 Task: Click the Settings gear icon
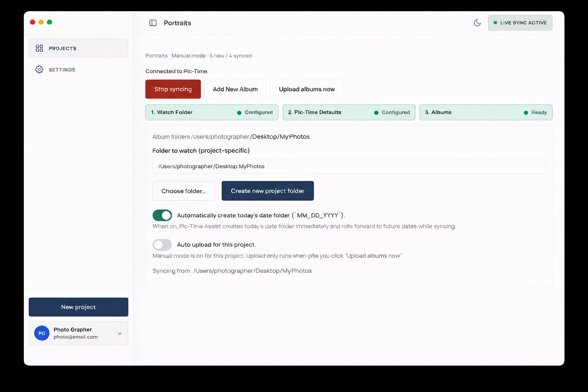[39, 69]
